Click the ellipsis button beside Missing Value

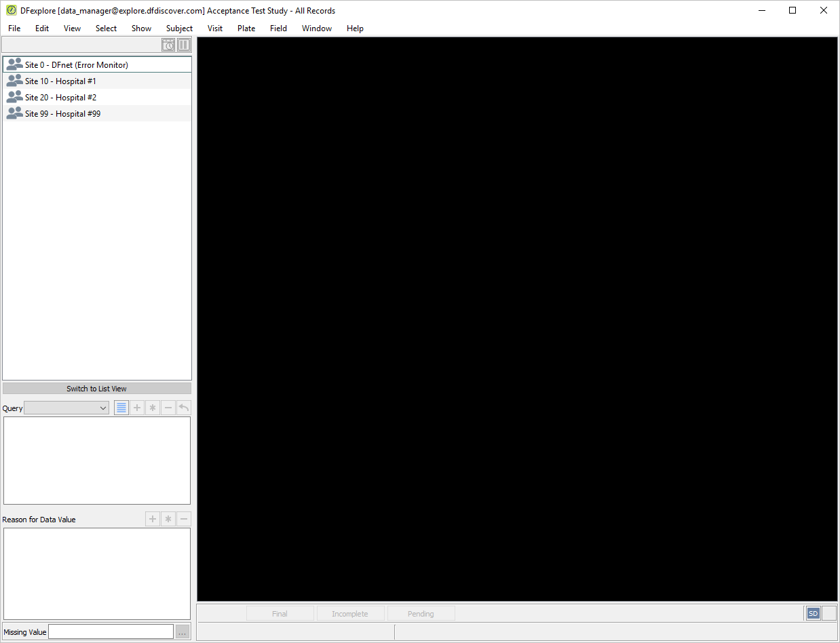coord(182,632)
